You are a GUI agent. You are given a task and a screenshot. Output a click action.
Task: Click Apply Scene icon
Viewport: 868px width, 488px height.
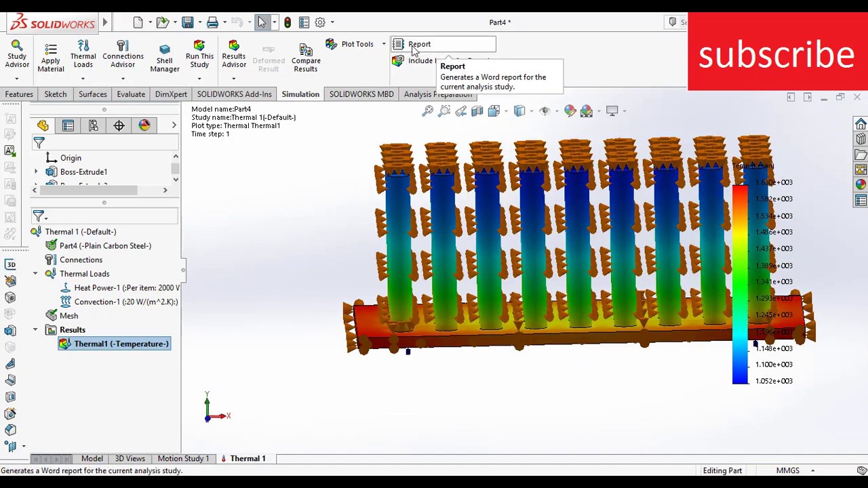[x=587, y=110]
